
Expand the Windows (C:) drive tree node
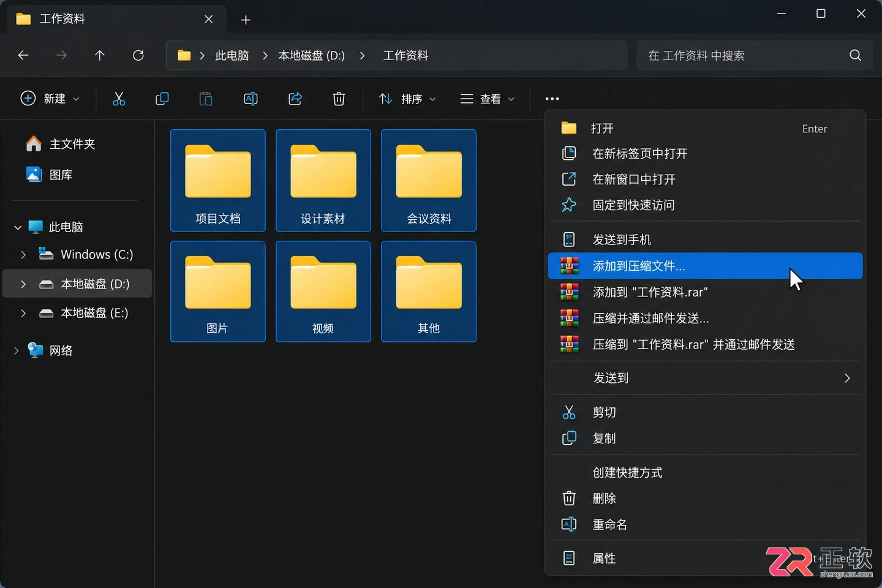pyautogui.click(x=23, y=254)
